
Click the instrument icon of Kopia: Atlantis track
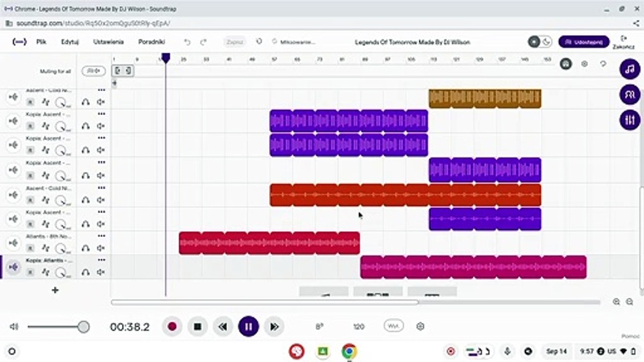[14, 267]
